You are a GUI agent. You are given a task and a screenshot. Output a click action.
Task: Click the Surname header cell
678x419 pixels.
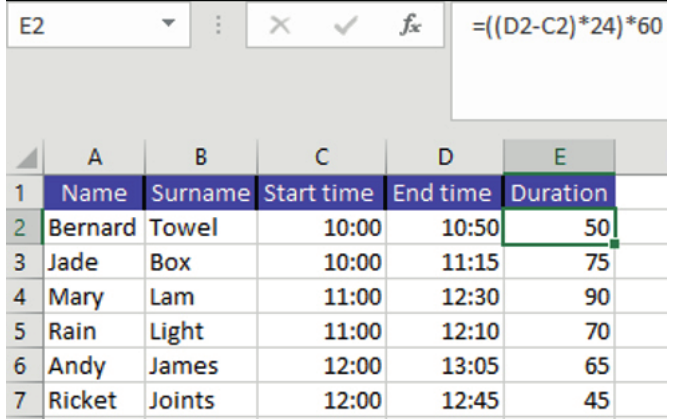pyautogui.click(x=201, y=192)
